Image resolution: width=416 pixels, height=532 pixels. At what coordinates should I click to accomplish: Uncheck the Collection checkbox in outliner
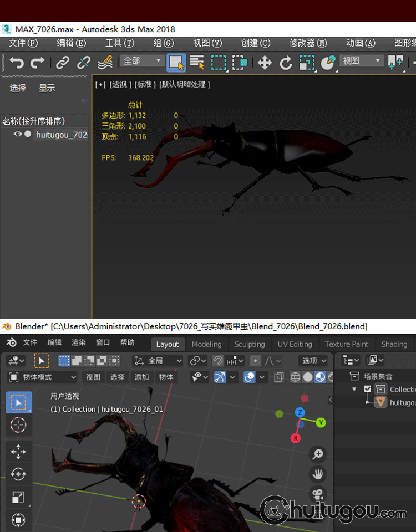pyautogui.click(x=367, y=389)
